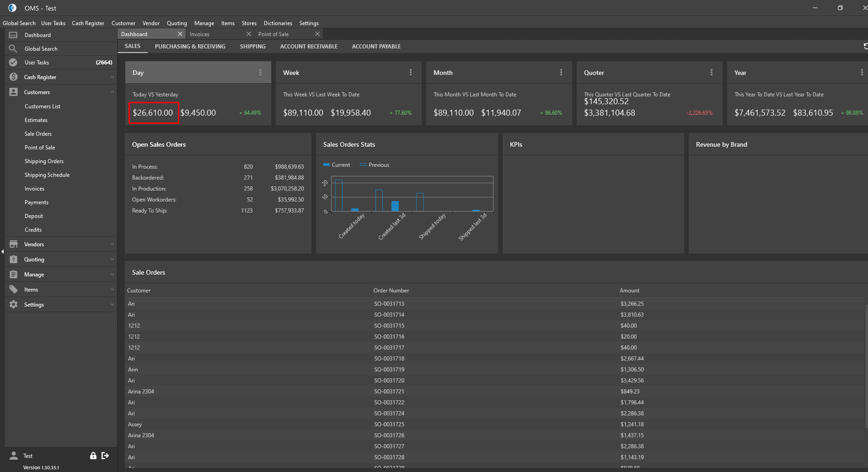The height and width of the screenshot is (472, 868).
Task: Toggle the Current series in chart legend
Action: pyautogui.click(x=337, y=165)
